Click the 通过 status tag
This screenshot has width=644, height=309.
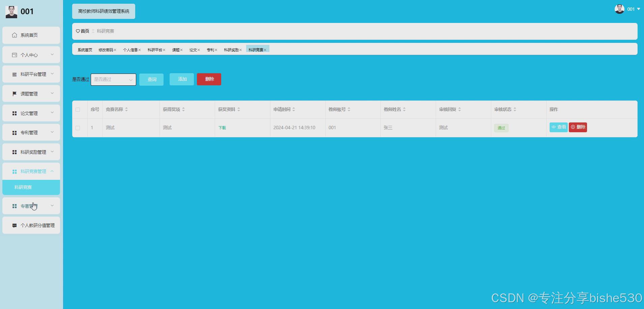click(x=501, y=128)
